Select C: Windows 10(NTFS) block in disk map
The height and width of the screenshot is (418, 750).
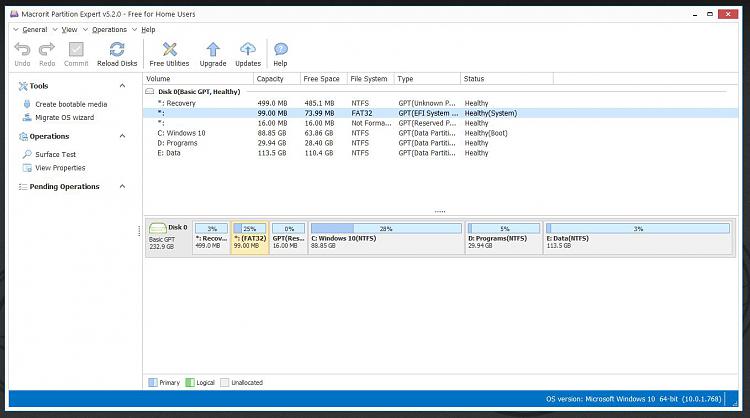(386, 238)
